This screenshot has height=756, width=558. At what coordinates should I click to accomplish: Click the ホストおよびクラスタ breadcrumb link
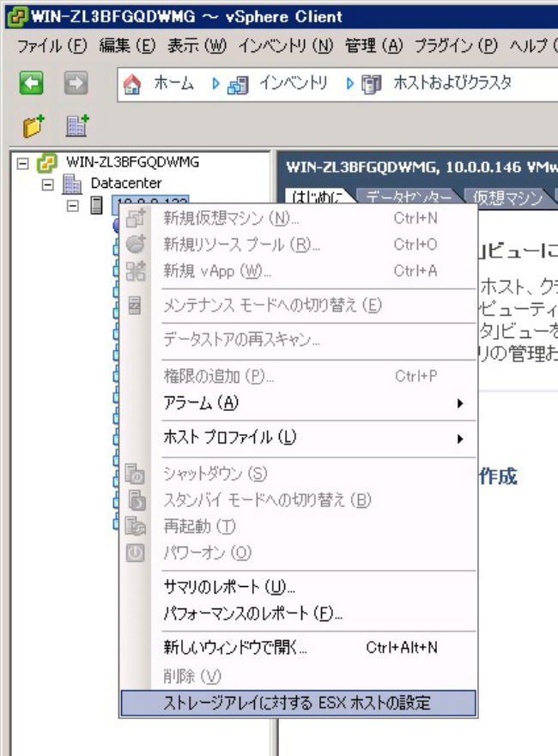tap(452, 84)
